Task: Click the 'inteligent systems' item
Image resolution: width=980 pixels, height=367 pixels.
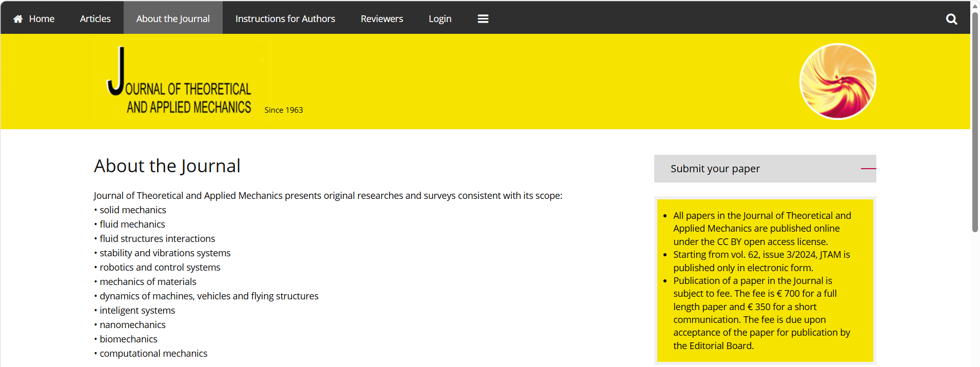Action: 138,311
